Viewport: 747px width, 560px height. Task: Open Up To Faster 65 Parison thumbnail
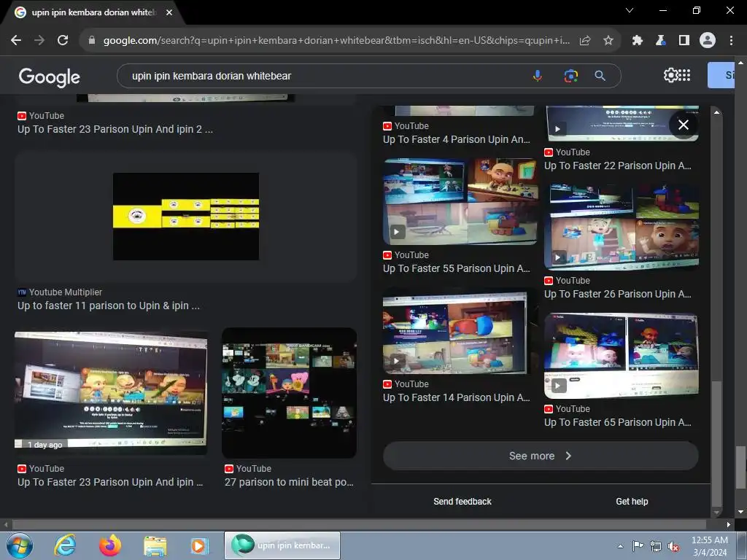(x=622, y=356)
